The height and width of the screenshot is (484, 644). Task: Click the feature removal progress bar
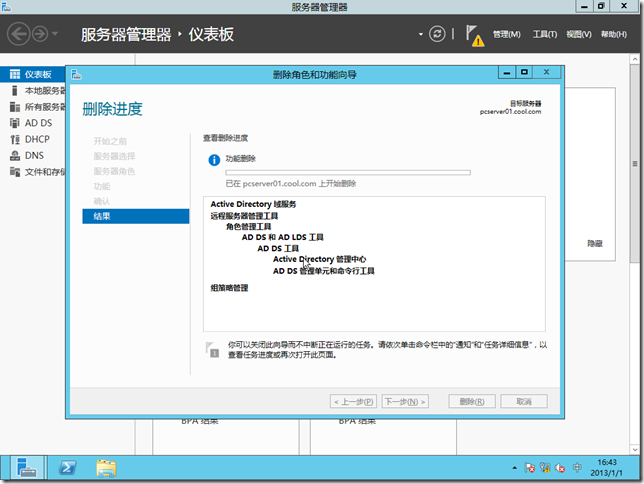tap(348, 173)
